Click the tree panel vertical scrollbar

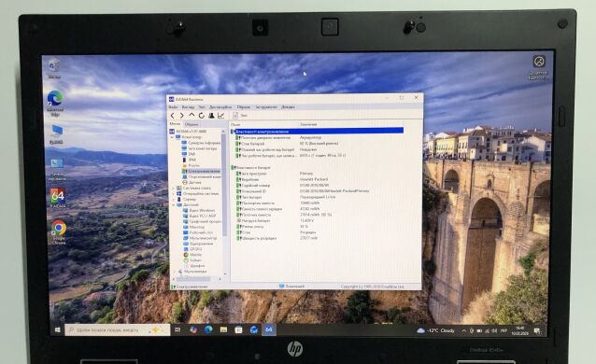pos(224,186)
